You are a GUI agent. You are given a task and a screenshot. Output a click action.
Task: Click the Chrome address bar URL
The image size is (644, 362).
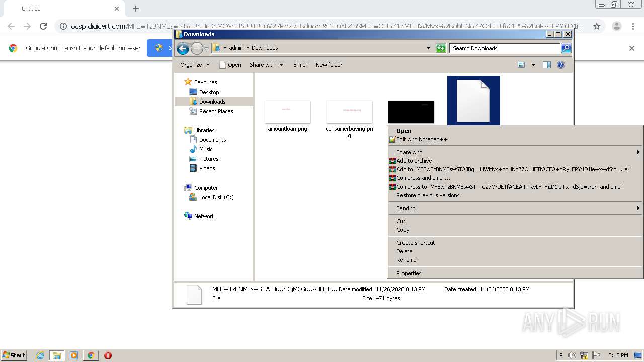[x=328, y=26]
